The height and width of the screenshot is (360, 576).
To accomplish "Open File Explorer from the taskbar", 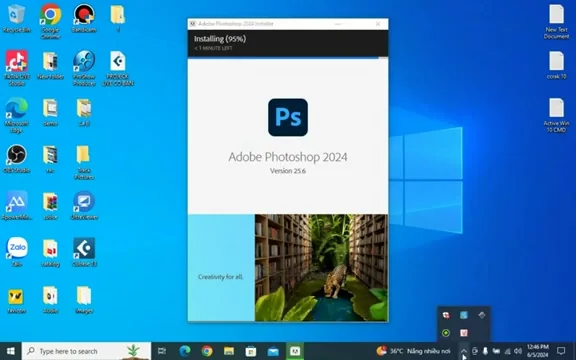I will 229,351.
